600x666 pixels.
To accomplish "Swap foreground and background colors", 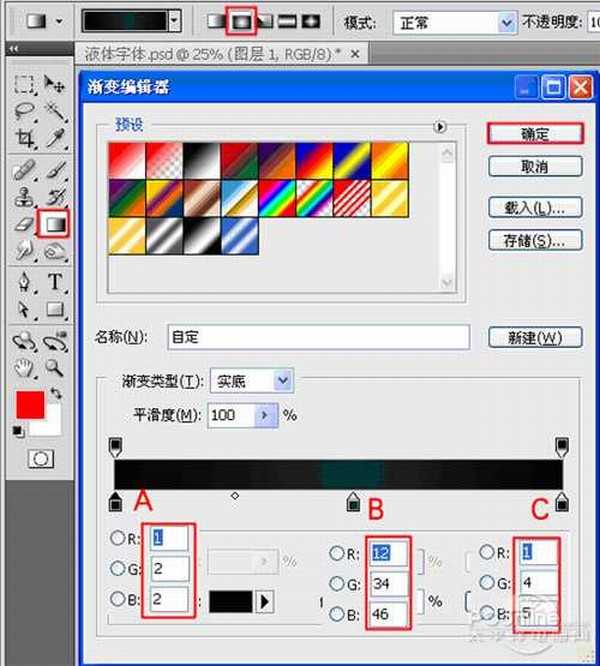I will [56, 393].
